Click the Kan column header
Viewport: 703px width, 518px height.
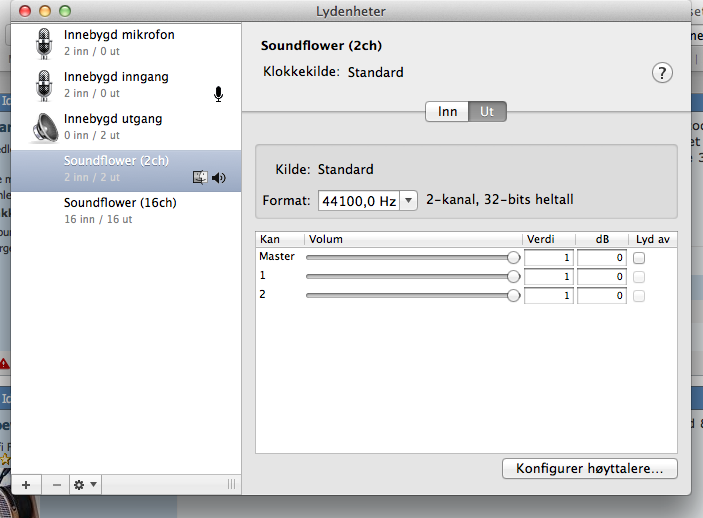(280, 239)
